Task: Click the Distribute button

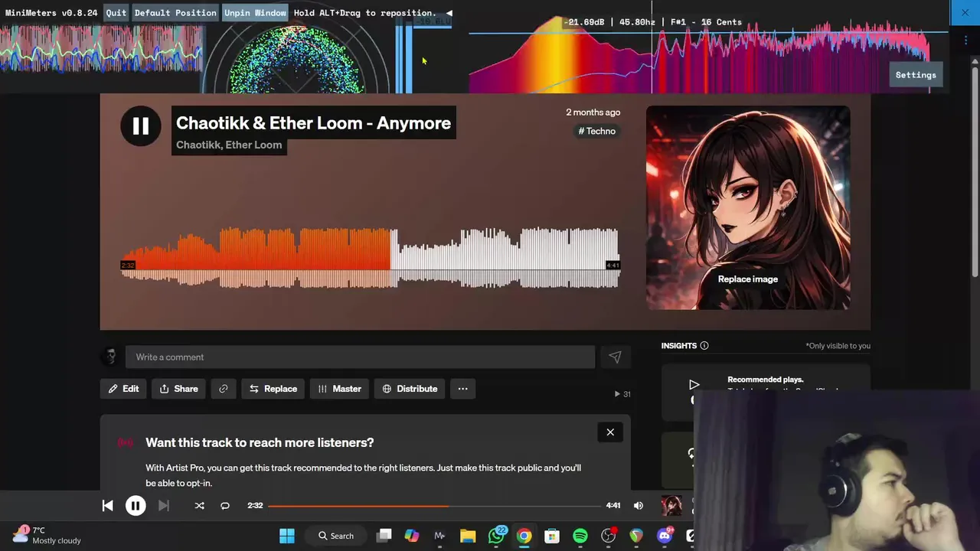Action: pos(410,389)
